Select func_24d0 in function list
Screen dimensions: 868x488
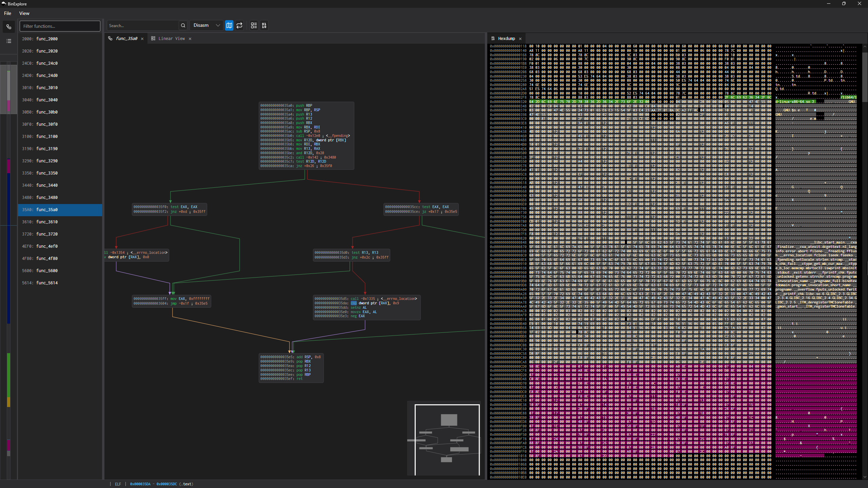(60, 76)
